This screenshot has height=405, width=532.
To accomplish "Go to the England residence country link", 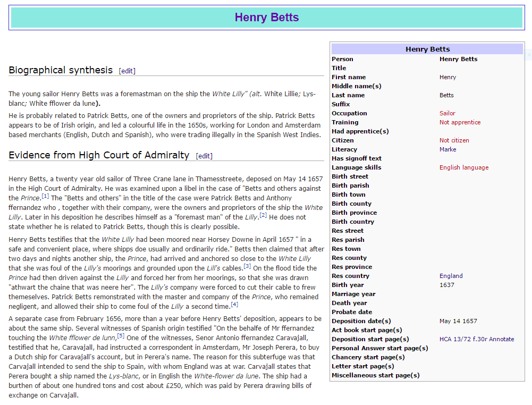I will (x=451, y=276).
